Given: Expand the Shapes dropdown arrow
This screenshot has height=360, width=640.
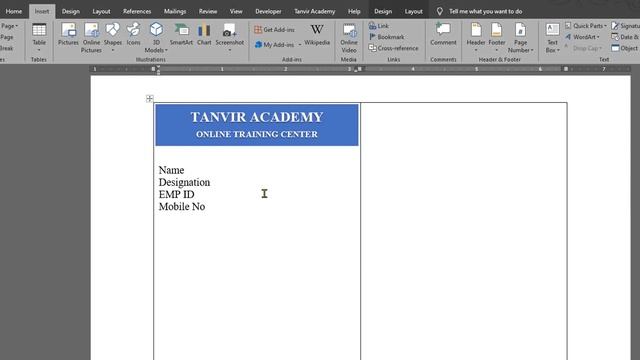Looking at the screenshot, I should 113,51.
